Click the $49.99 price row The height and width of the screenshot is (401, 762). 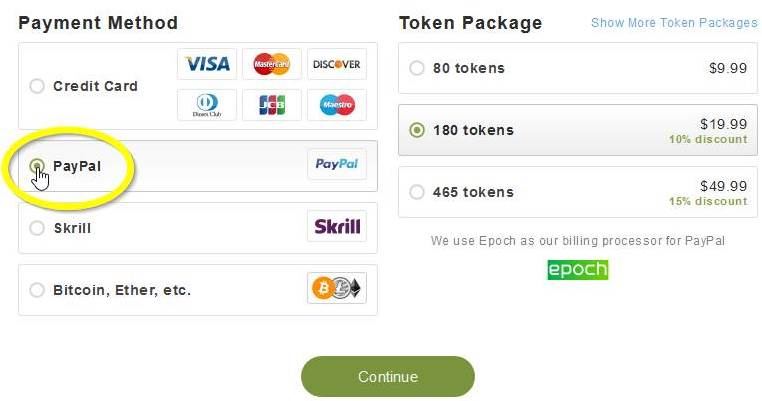point(578,192)
